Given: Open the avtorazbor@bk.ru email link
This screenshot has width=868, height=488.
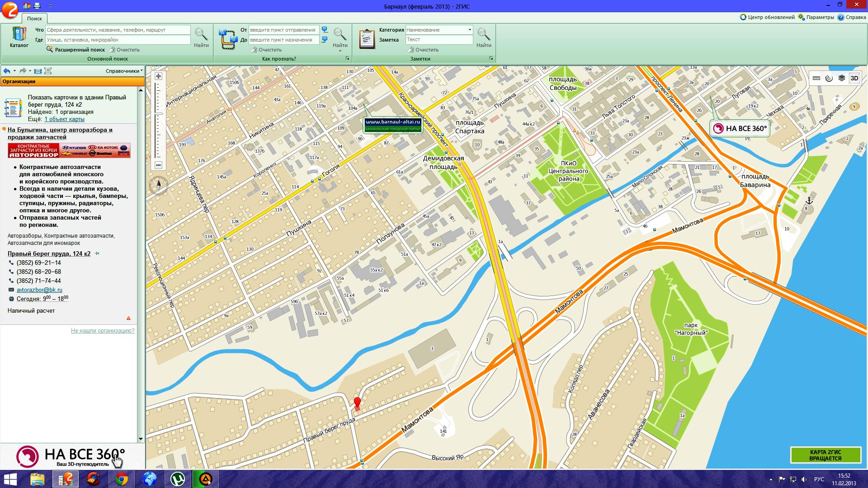Looking at the screenshot, I should pyautogui.click(x=39, y=290).
